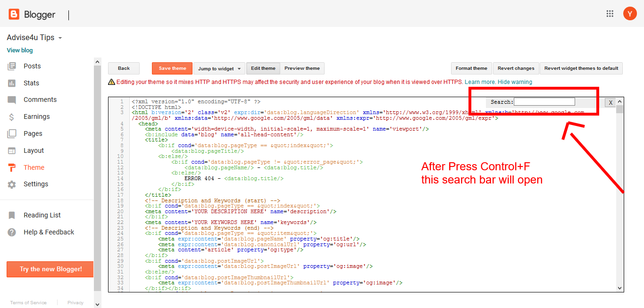Click the xml version code line
The height and width of the screenshot is (308, 644).
196,102
